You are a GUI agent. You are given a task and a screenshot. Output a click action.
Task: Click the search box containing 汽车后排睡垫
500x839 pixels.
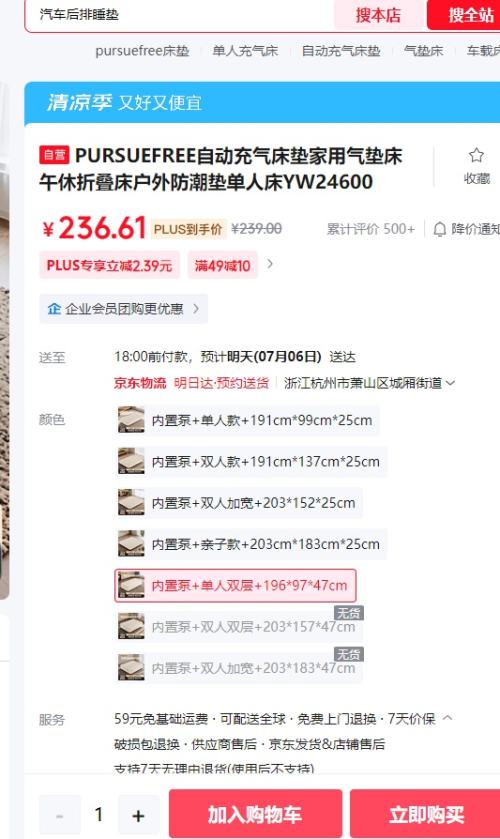[179, 15]
